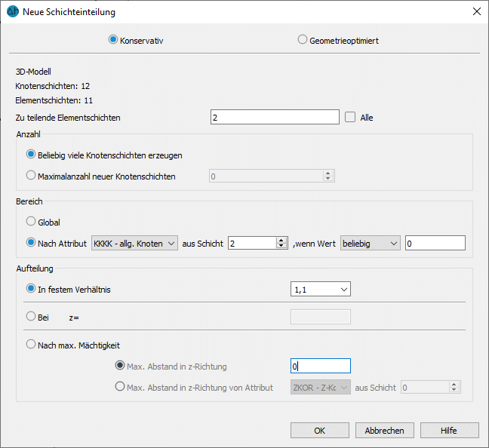Click the wenn Wert value input field
This screenshot has width=489, height=448.
[435, 243]
